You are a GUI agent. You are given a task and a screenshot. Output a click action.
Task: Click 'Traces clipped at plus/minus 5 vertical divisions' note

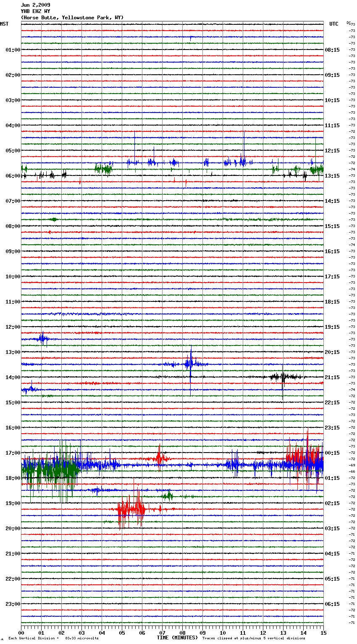(x=254, y=639)
